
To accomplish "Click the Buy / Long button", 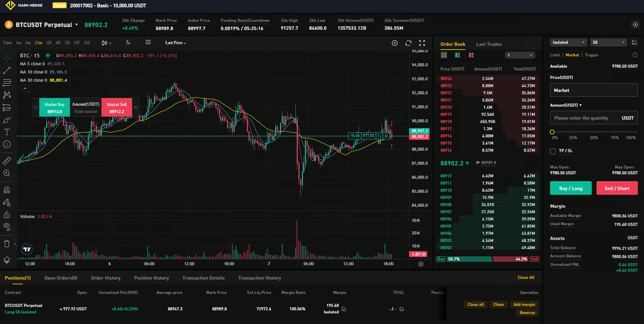I will pos(570,188).
